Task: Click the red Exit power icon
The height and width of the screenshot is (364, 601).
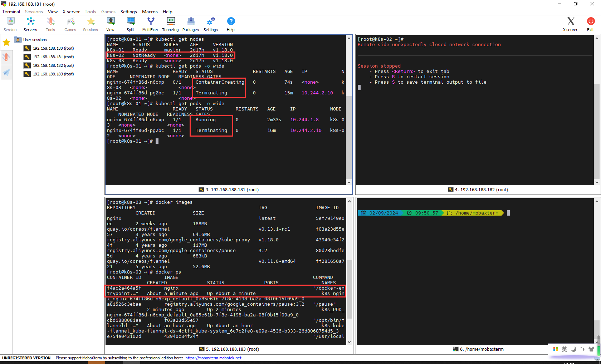Action: 591,24
